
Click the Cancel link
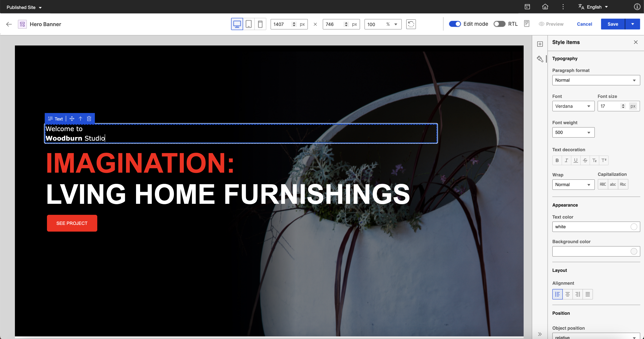pyautogui.click(x=584, y=24)
